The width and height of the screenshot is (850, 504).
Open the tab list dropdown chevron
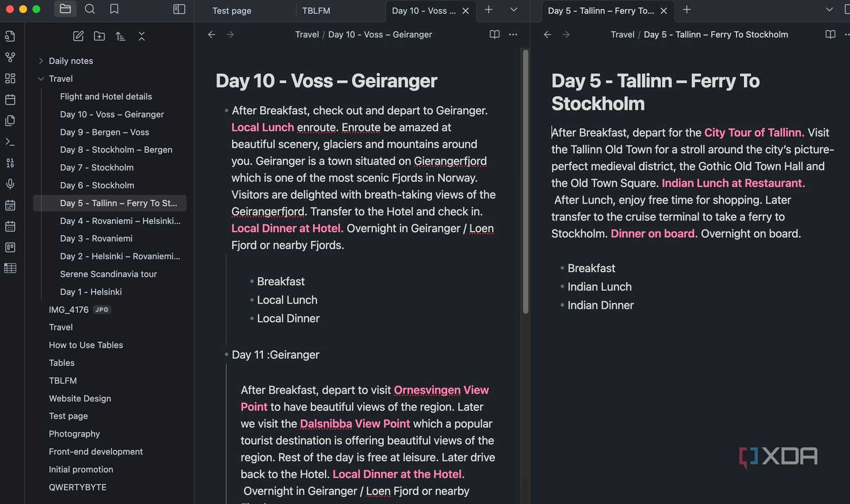click(x=513, y=10)
